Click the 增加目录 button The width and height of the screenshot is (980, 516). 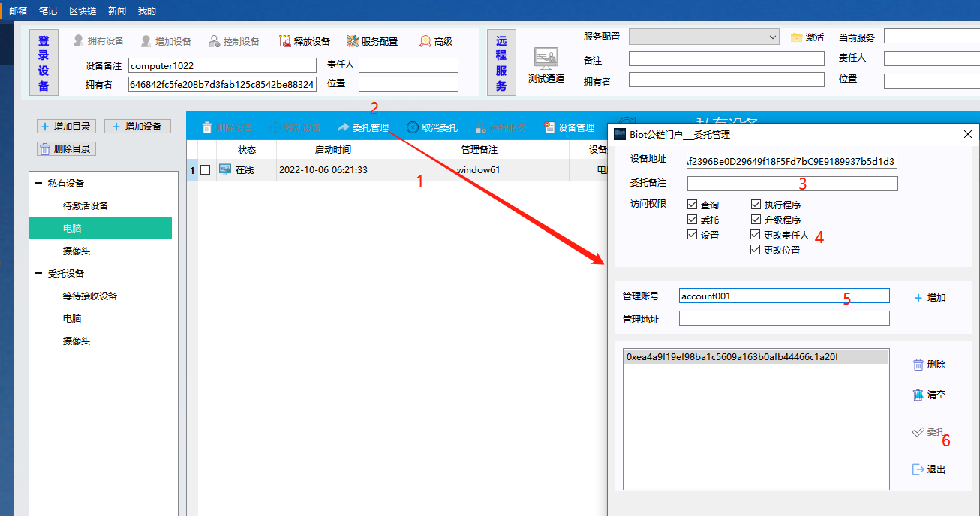tap(67, 127)
